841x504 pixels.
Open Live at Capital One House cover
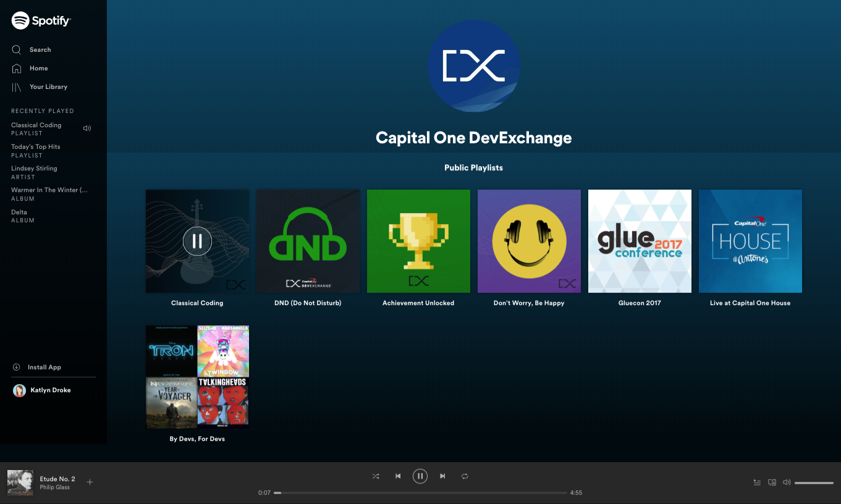750,241
